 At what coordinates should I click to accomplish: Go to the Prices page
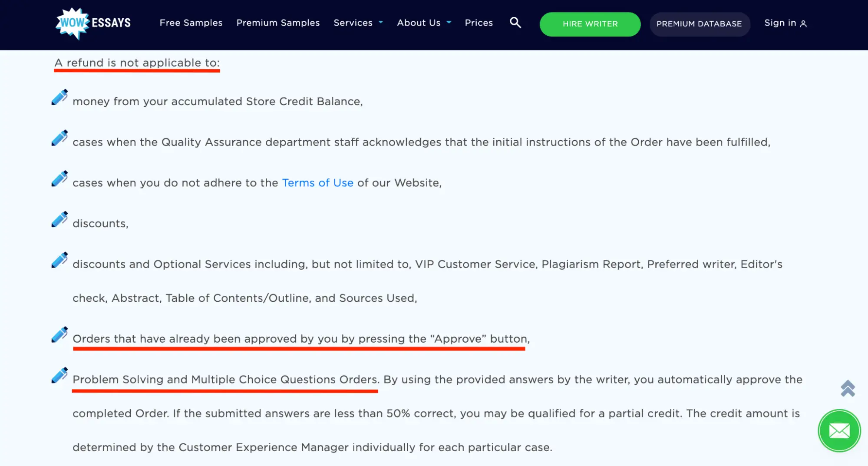pyautogui.click(x=479, y=23)
